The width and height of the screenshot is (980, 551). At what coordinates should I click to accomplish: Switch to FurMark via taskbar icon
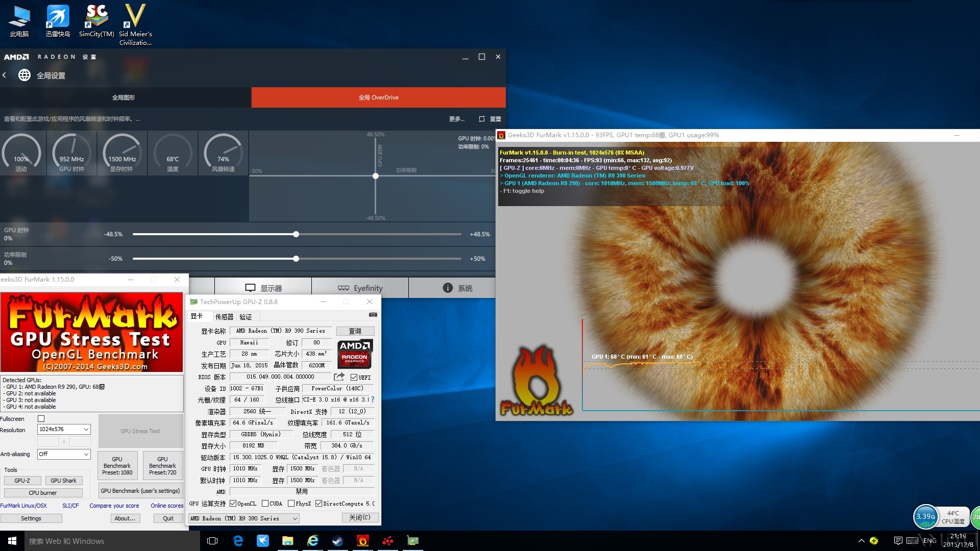click(363, 541)
